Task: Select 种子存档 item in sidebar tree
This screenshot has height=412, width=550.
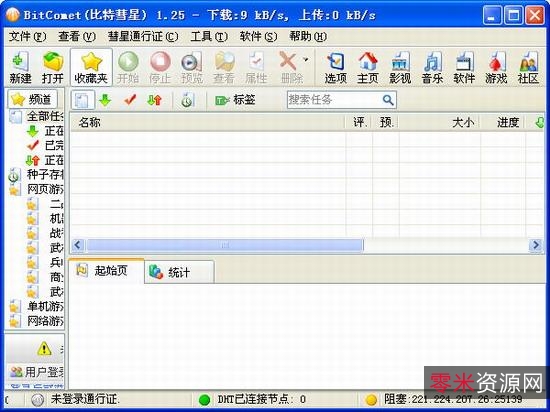Action: click(36, 174)
